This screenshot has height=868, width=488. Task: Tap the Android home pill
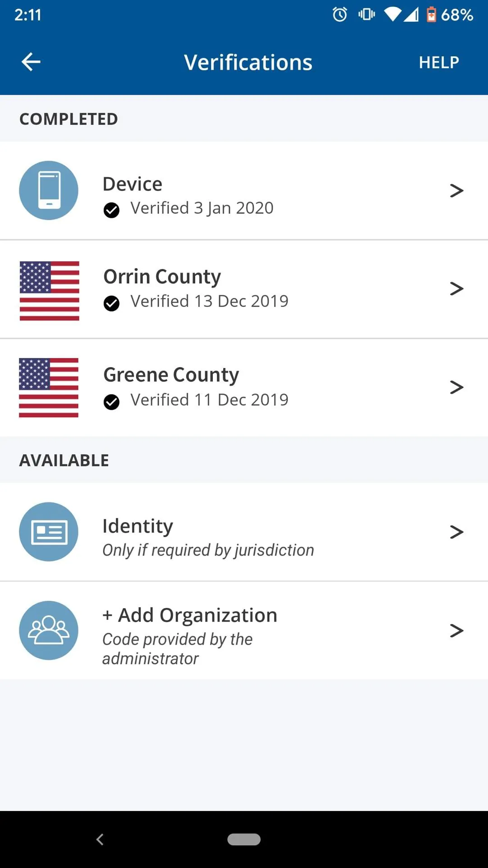[x=244, y=839]
